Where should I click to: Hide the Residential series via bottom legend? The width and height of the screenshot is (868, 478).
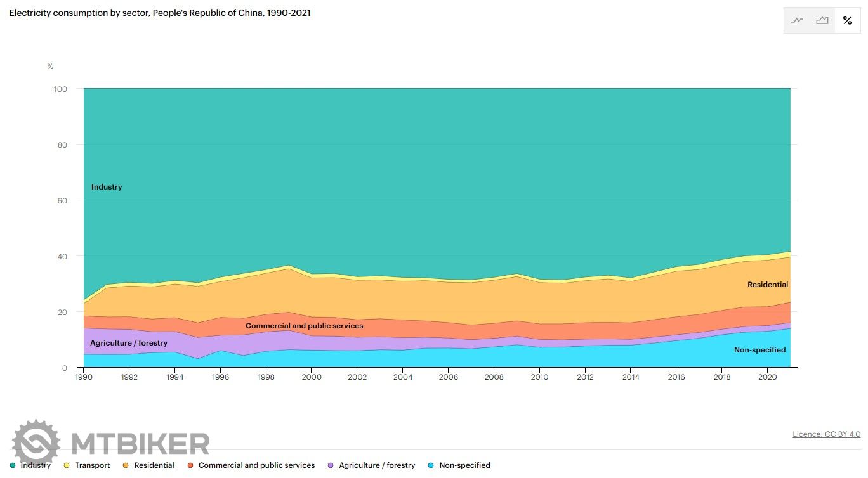[x=154, y=465]
